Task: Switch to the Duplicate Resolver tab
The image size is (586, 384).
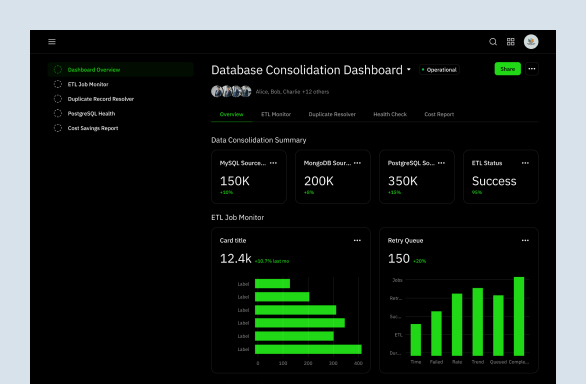Action: pos(332,114)
